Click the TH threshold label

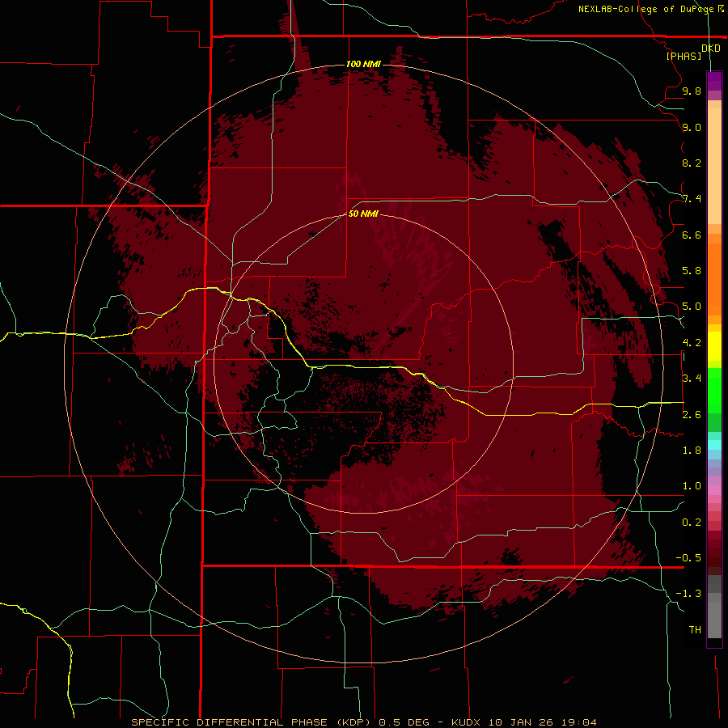pyautogui.click(x=695, y=630)
